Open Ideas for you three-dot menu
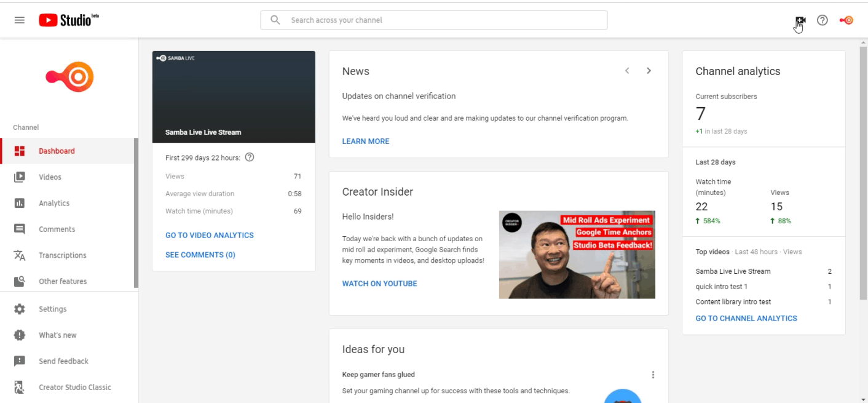Viewport: 868px width, 403px height. point(653,375)
